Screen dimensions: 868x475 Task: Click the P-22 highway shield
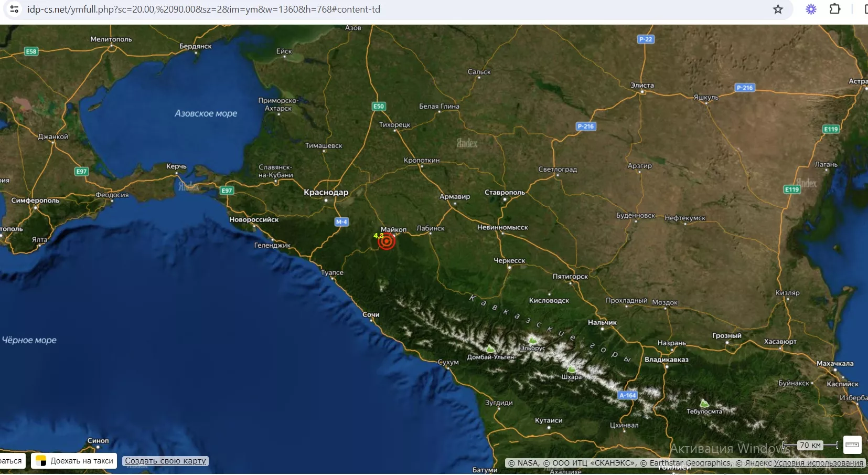tap(645, 39)
